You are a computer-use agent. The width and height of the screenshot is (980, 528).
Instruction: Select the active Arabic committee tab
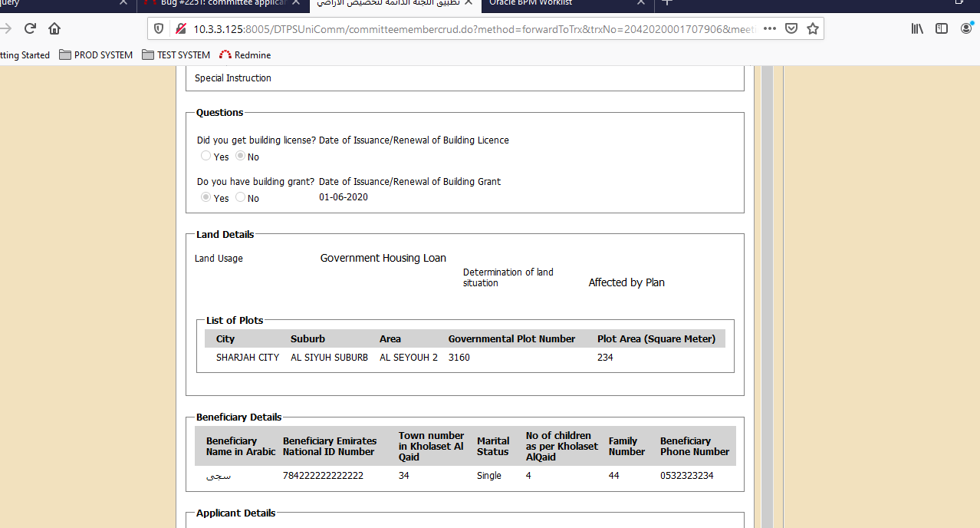tap(394, 3)
